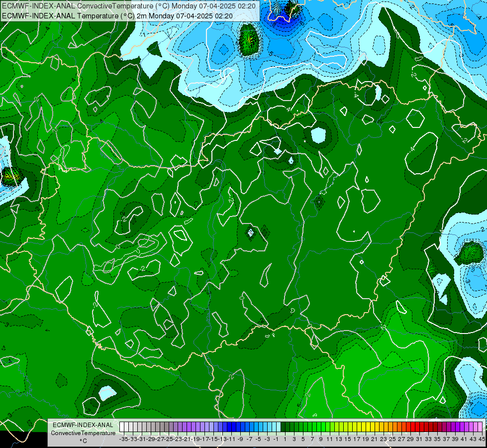Click the 25 legend scale label
Image resolution: width=487 pixels, height=448 pixels.
tap(392, 439)
